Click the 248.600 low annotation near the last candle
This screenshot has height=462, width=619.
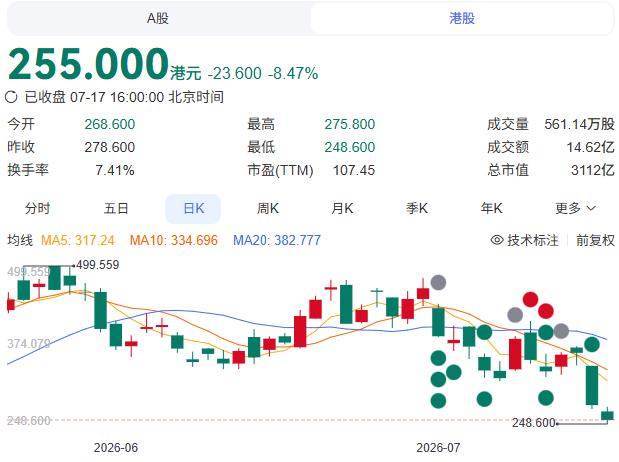tap(534, 423)
